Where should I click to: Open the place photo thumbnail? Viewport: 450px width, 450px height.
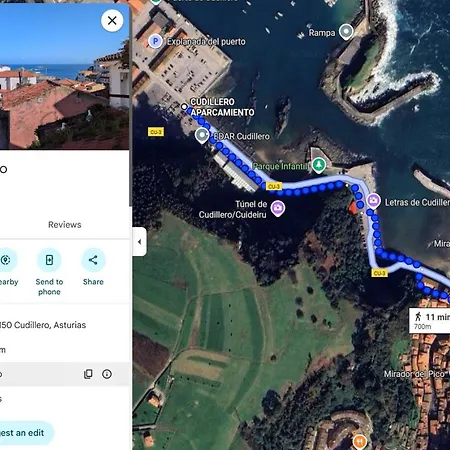64,75
